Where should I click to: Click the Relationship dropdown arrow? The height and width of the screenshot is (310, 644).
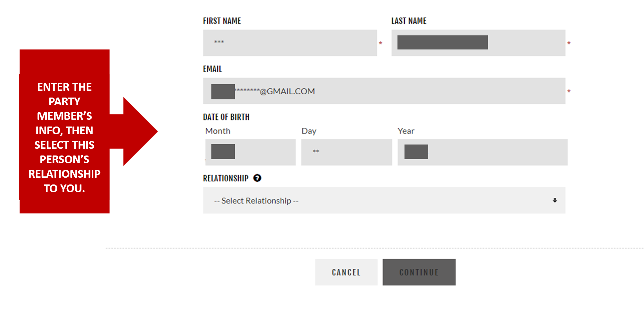coord(555,200)
